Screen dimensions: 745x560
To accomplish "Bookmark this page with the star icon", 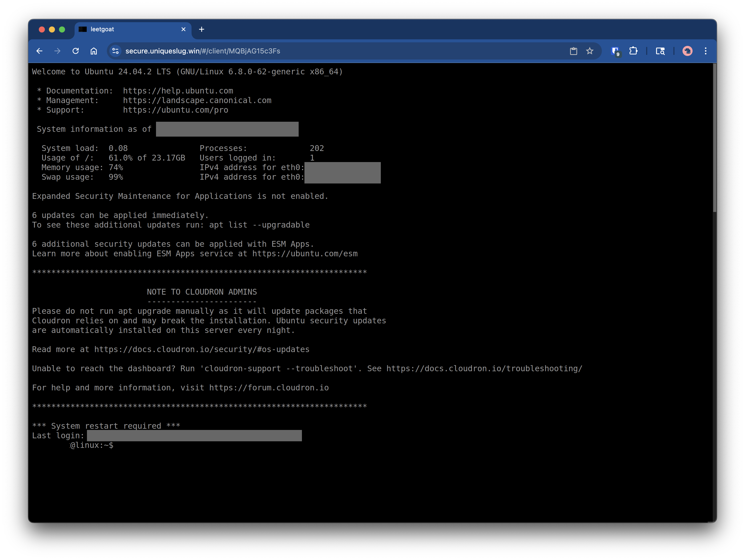I will click(x=589, y=51).
